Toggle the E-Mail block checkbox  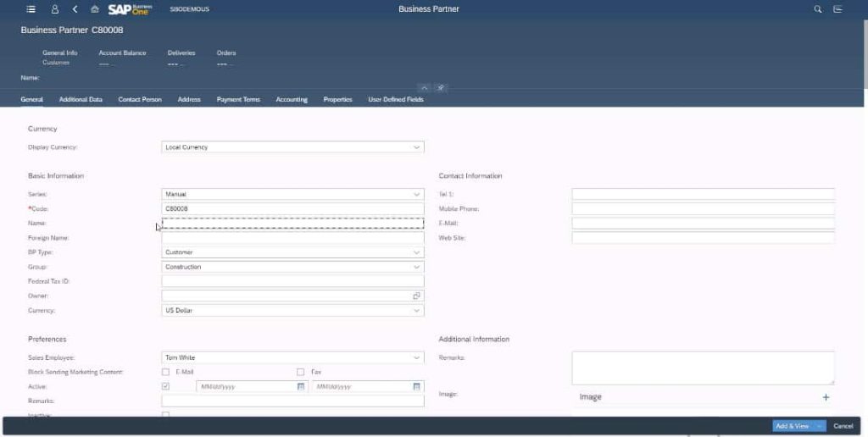(165, 372)
